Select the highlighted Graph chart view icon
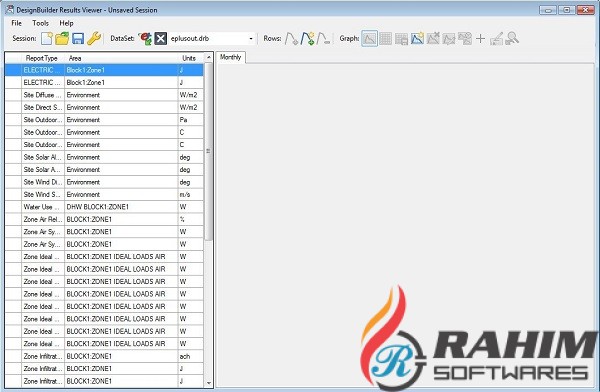 coord(369,38)
